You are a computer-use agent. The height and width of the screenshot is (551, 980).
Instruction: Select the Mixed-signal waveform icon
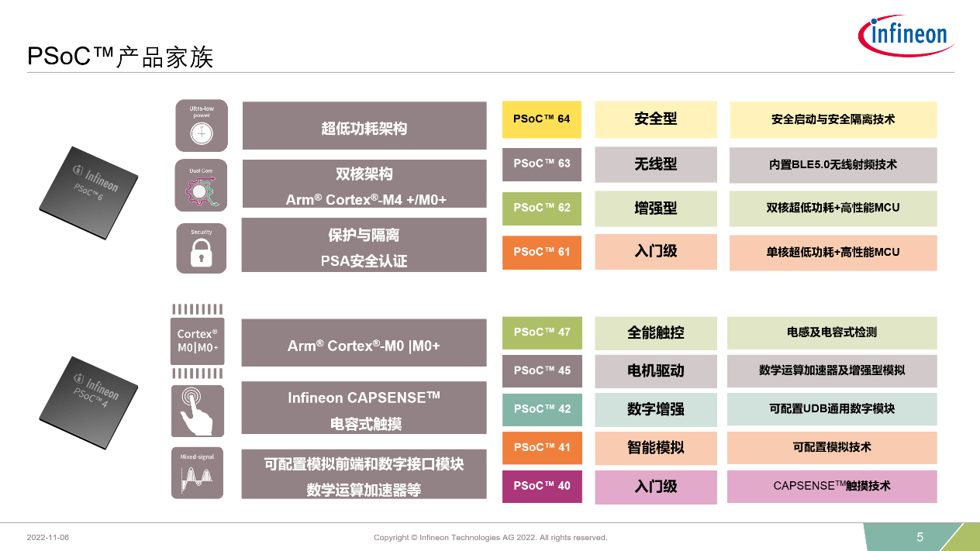point(197,473)
